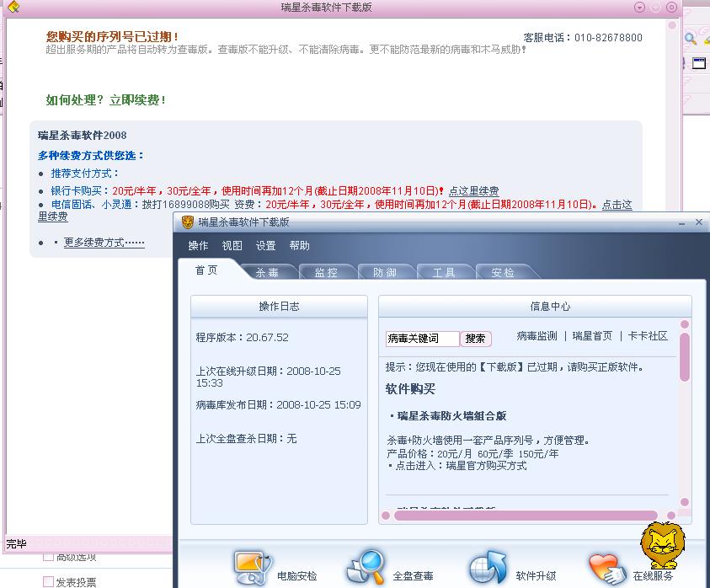Click the 病毒关键词 search field
This screenshot has width=710, height=588.
[423, 339]
